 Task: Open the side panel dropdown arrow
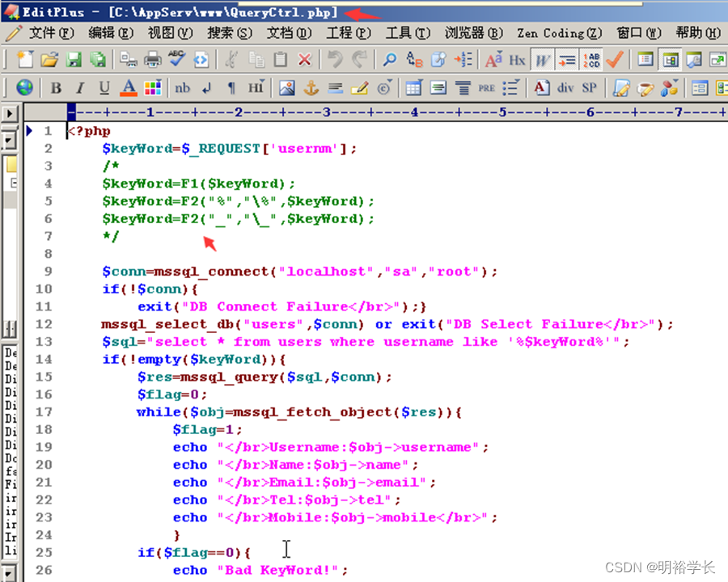(x=9, y=140)
